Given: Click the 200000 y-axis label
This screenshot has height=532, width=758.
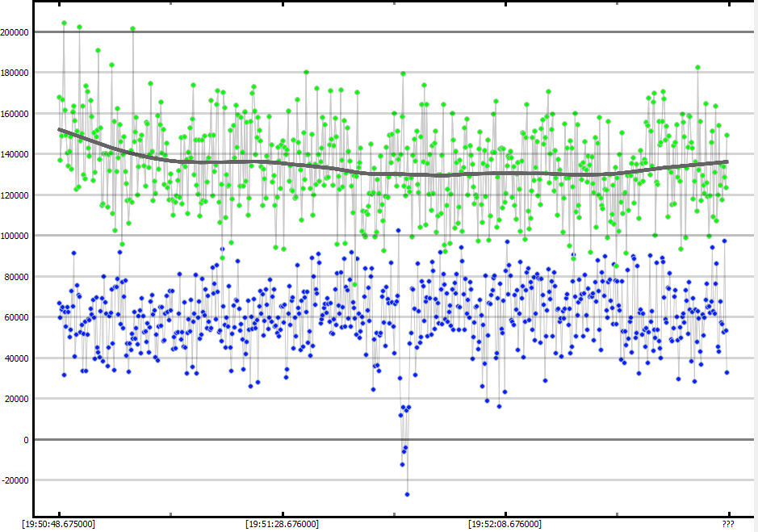Looking at the screenshot, I should pos(15,32).
